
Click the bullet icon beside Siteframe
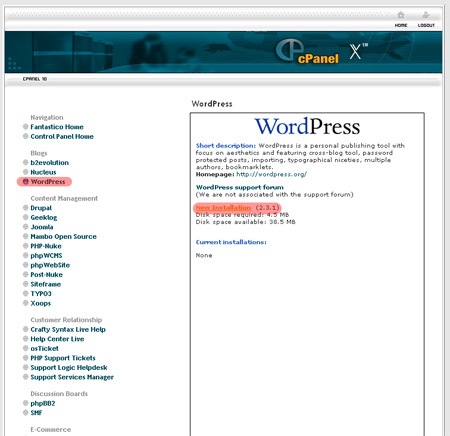coord(25,284)
